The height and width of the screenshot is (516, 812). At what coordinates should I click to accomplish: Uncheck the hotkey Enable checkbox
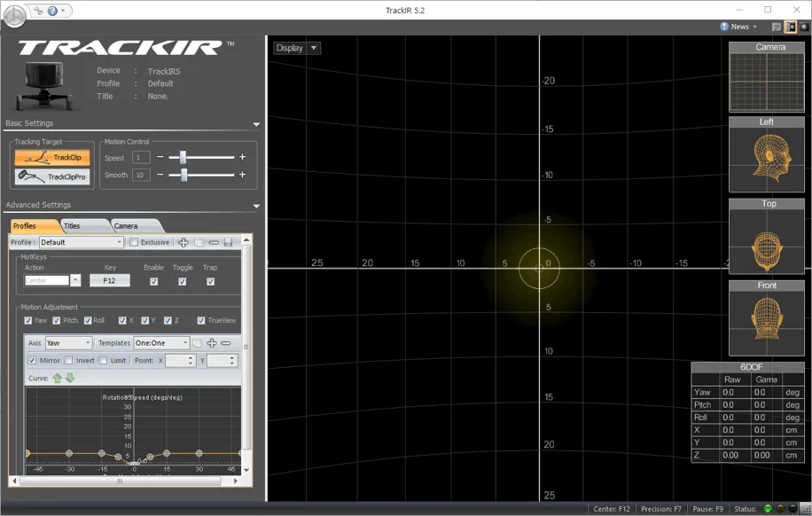154,281
